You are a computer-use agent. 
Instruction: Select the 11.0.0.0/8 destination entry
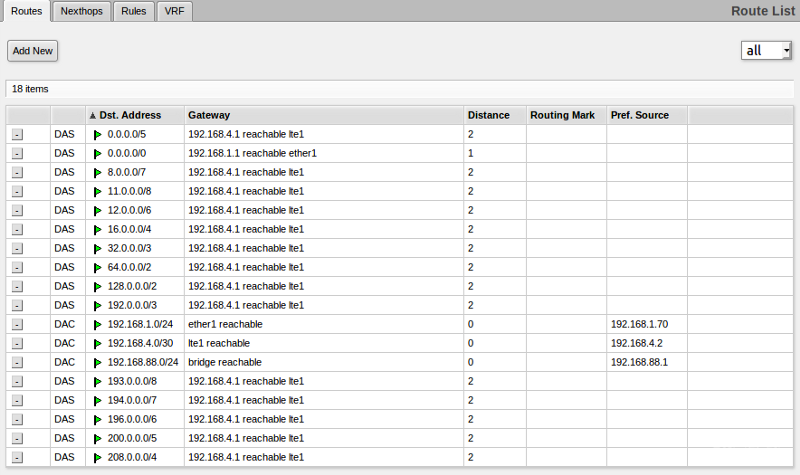129,191
